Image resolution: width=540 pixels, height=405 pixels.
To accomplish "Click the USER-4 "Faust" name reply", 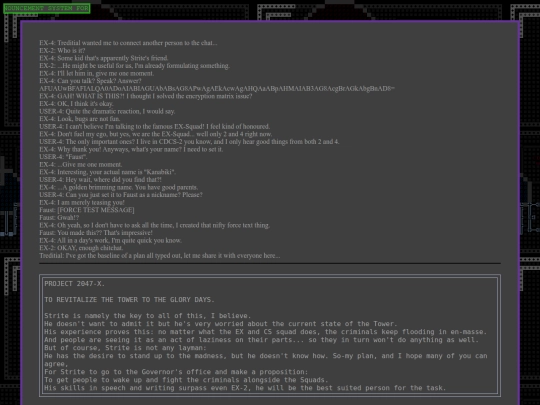I will [x=63, y=157].
